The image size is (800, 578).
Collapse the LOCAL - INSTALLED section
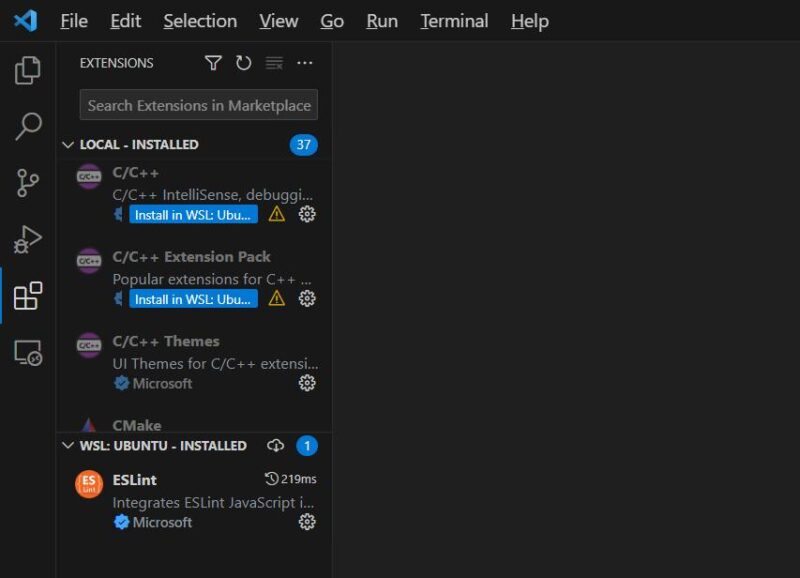pyautogui.click(x=66, y=144)
